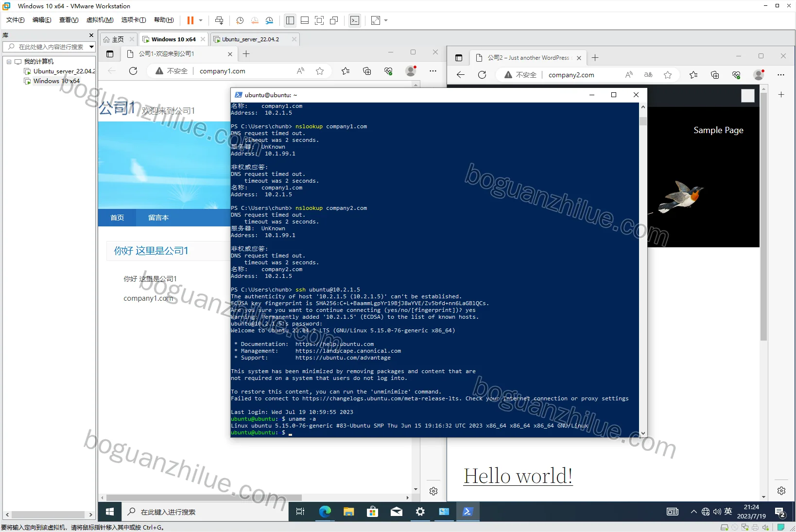796x532 pixels.
Task: Send Ctrl+Alt+Del to the virtual machine
Action: 219,20
